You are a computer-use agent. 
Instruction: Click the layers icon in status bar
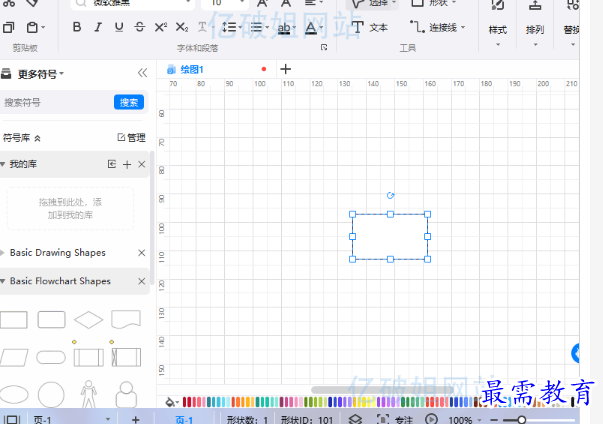pos(355,419)
